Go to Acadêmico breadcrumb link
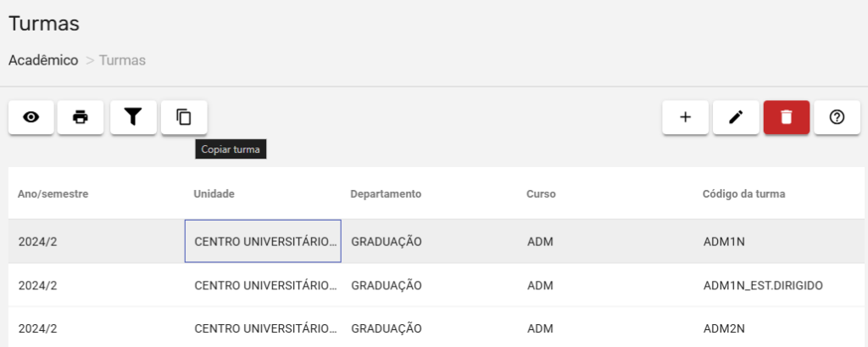Image resolution: width=868 pixels, height=347 pixels. coord(43,60)
